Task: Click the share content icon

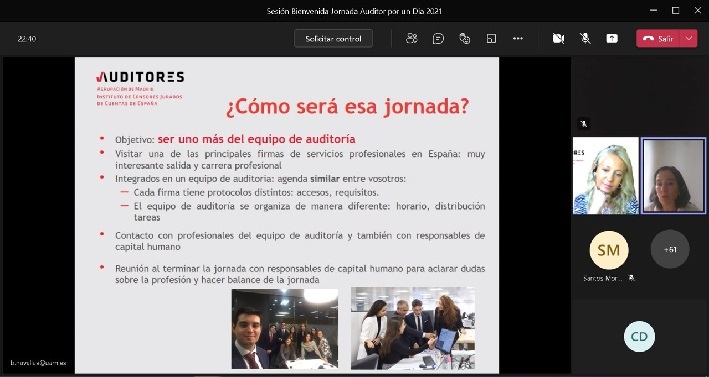Action: [x=612, y=39]
